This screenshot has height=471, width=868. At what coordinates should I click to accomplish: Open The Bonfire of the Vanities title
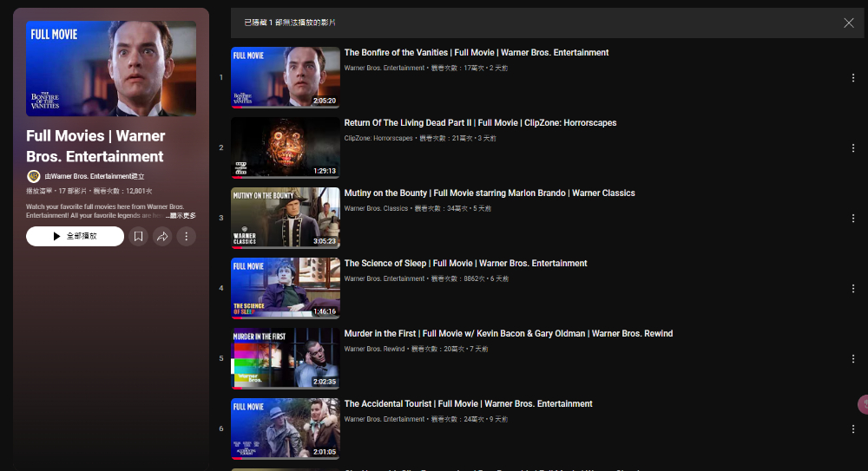click(476, 53)
